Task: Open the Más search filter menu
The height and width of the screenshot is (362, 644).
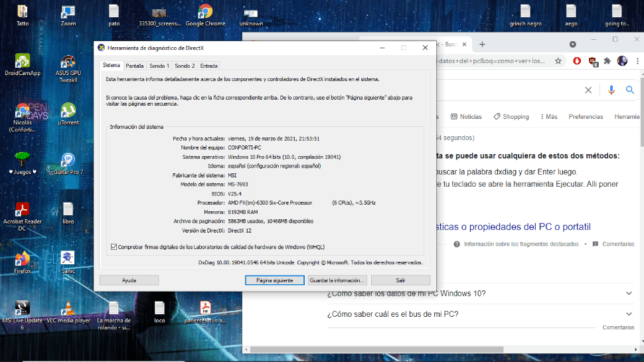Action: coord(548,117)
